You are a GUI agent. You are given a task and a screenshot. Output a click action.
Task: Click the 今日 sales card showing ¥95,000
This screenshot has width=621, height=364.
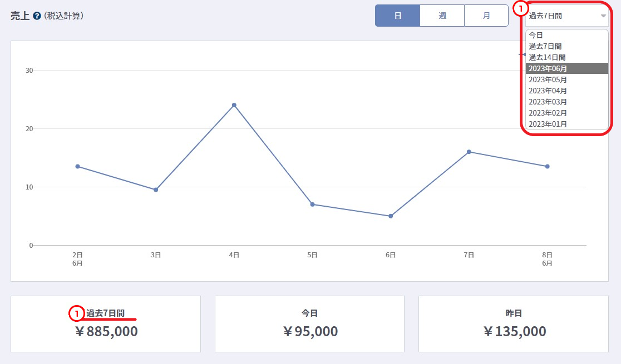click(309, 324)
